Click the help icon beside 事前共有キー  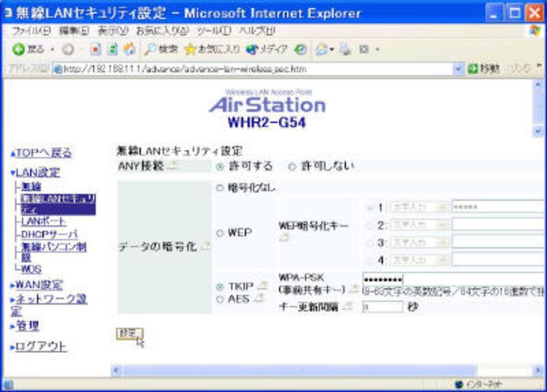point(354,288)
